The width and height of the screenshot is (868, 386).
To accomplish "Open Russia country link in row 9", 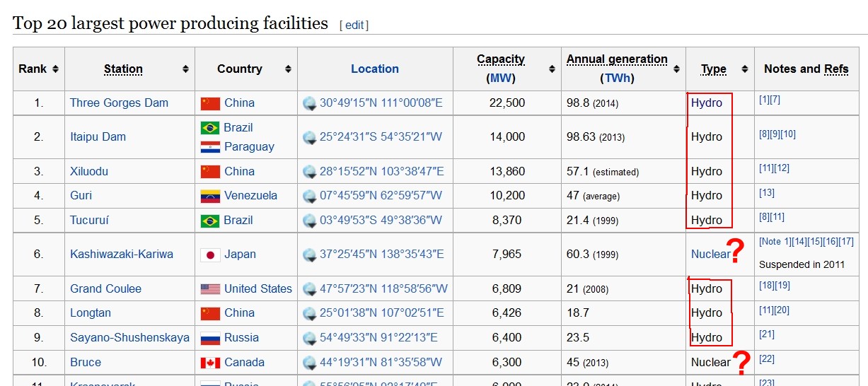I will (x=241, y=337).
